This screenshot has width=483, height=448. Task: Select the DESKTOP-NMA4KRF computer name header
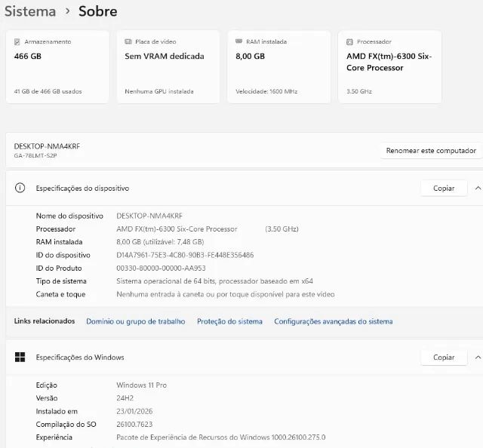[47, 146]
